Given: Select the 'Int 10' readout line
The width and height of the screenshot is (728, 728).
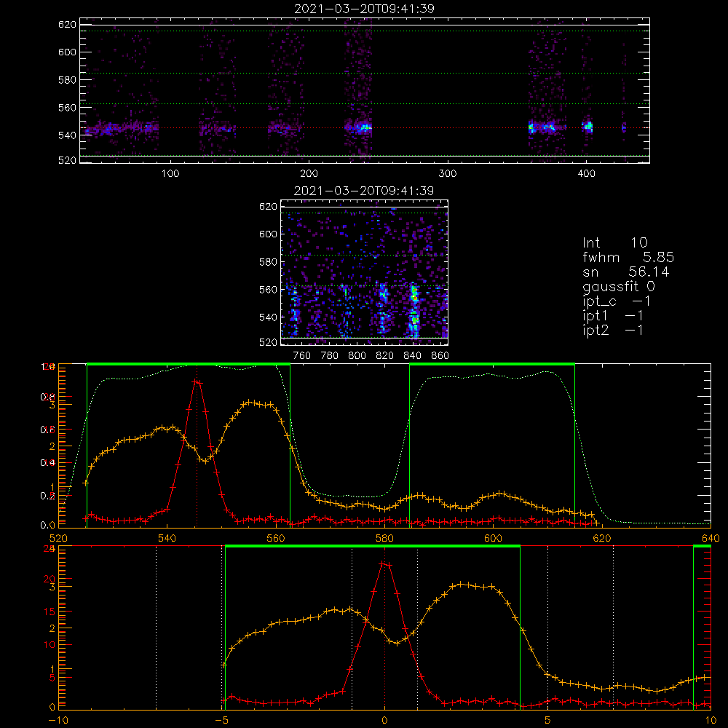Looking at the screenshot, I should [615, 243].
